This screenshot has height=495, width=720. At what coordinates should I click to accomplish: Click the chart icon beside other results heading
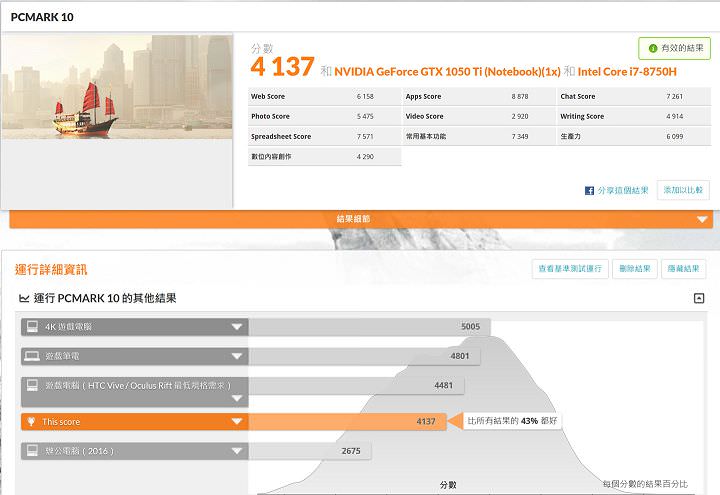(x=24, y=298)
